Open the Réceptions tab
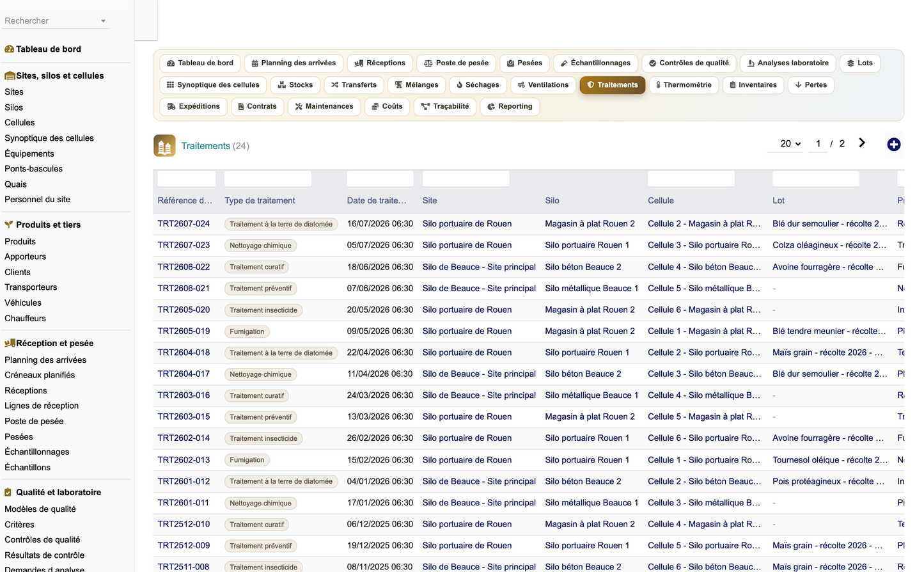This screenshot has width=924, height=572. pyautogui.click(x=380, y=63)
